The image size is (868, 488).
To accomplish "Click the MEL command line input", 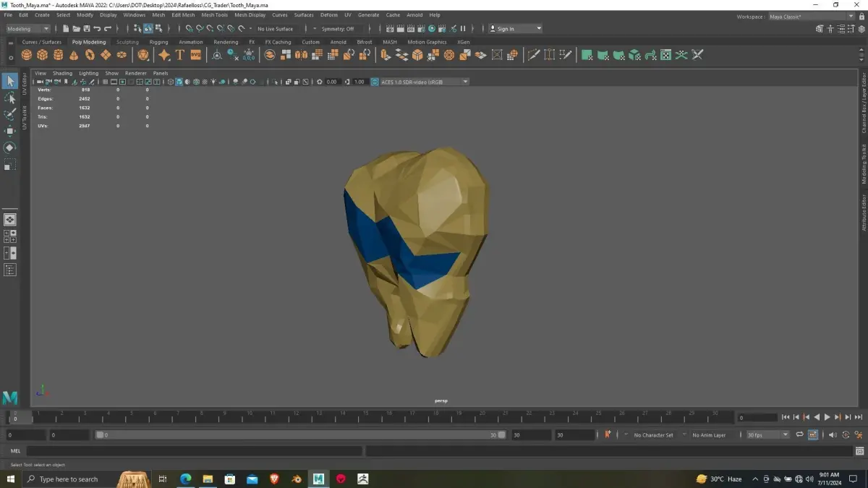I will click(x=194, y=450).
